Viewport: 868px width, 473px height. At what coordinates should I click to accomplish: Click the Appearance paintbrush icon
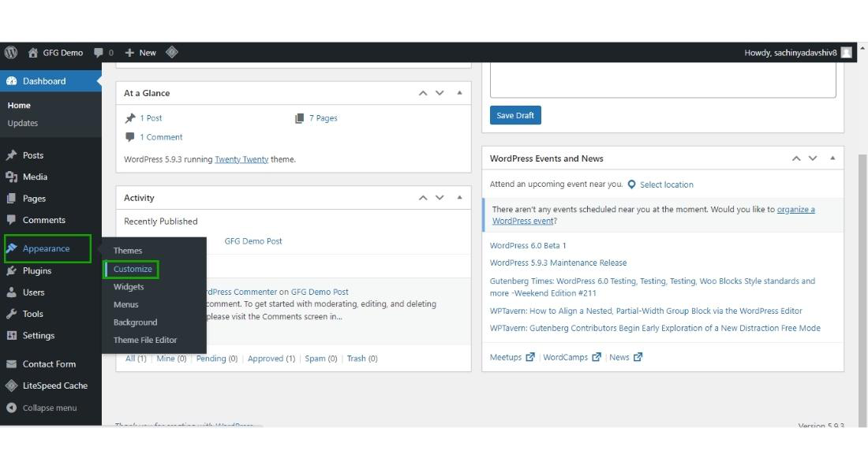pos(12,248)
